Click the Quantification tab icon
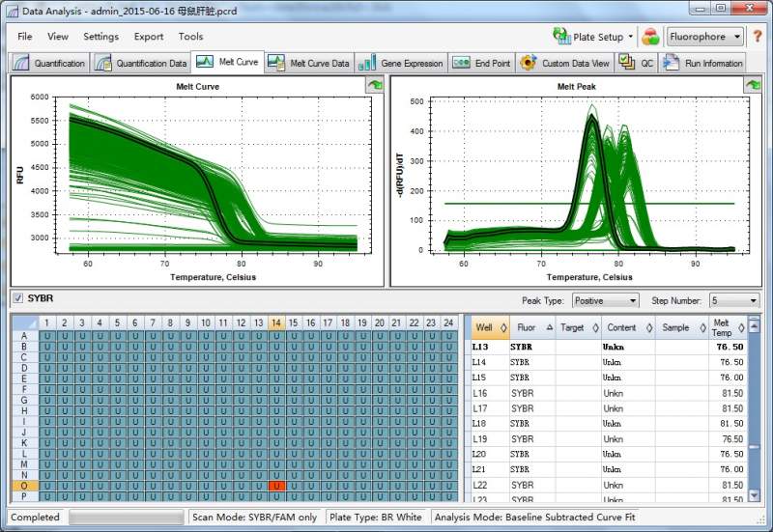Screen dimensions: 773x532 (x=21, y=63)
